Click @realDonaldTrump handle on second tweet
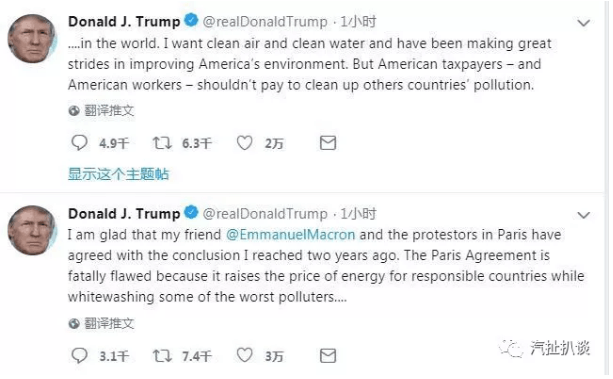613x379 pixels. [265, 214]
